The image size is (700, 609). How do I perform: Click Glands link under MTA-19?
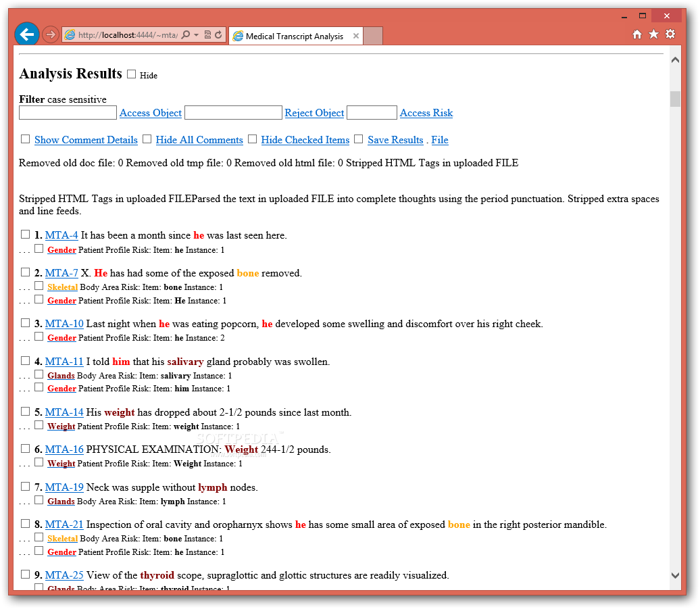[x=61, y=502]
